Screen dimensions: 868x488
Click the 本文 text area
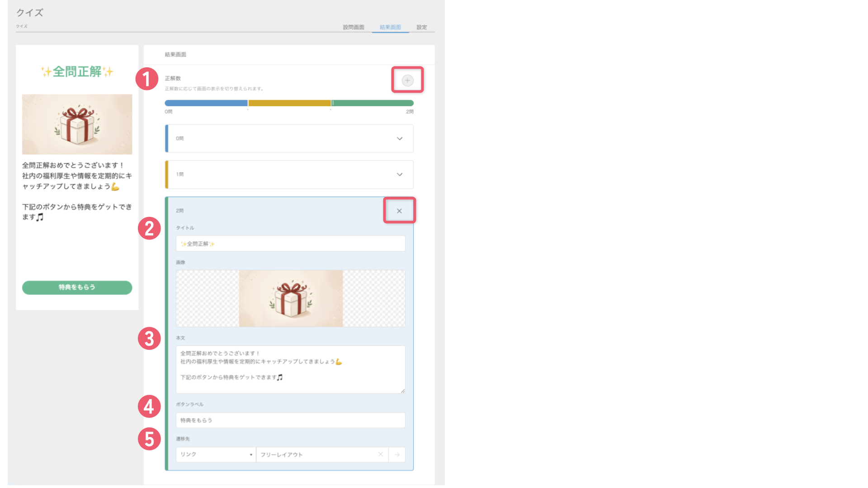click(291, 370)
